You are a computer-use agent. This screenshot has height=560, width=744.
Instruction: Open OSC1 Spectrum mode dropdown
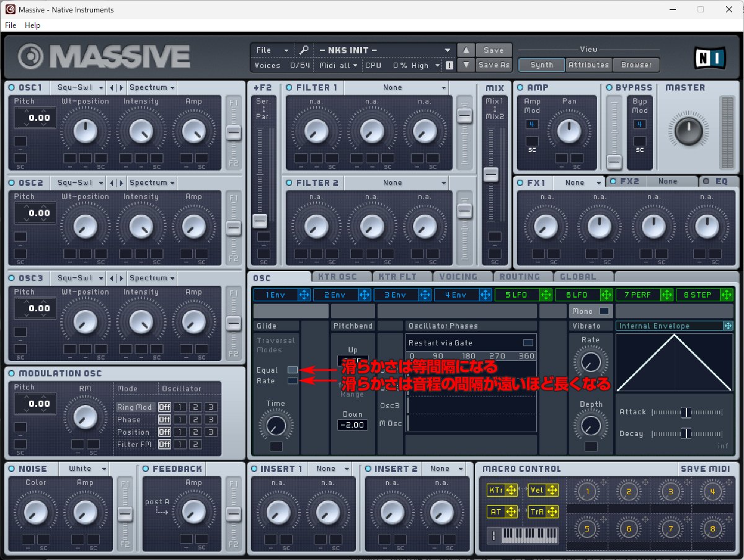point(152,87)
